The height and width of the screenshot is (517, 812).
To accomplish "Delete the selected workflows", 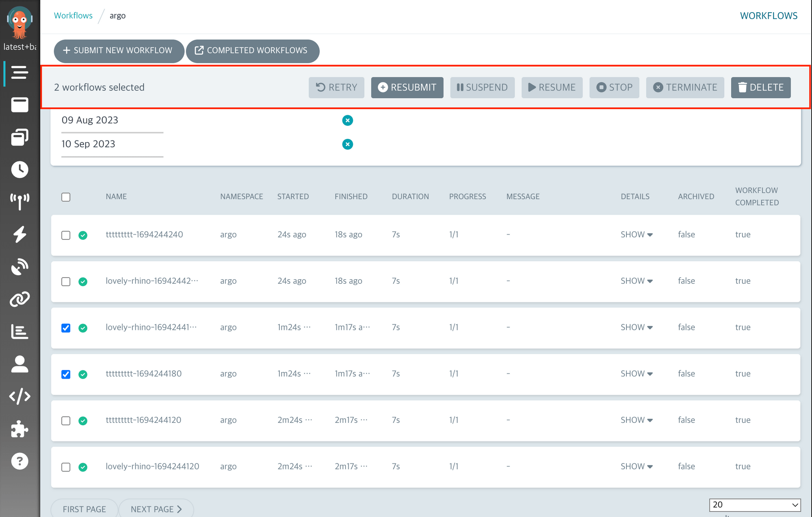I will point(761,87).
